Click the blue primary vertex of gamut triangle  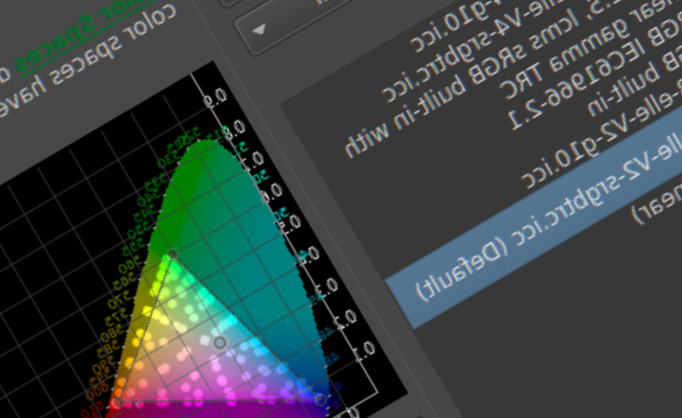click(x=320, y=400)
